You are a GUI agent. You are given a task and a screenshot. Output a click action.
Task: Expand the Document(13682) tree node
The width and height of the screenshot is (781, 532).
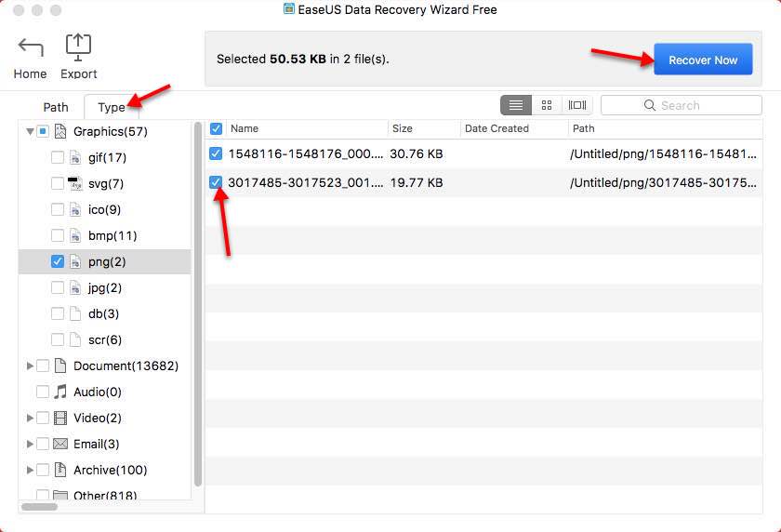point(30,366)
